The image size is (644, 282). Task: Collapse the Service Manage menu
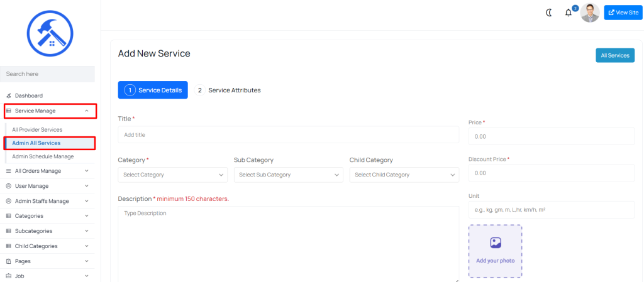(50, 111)
